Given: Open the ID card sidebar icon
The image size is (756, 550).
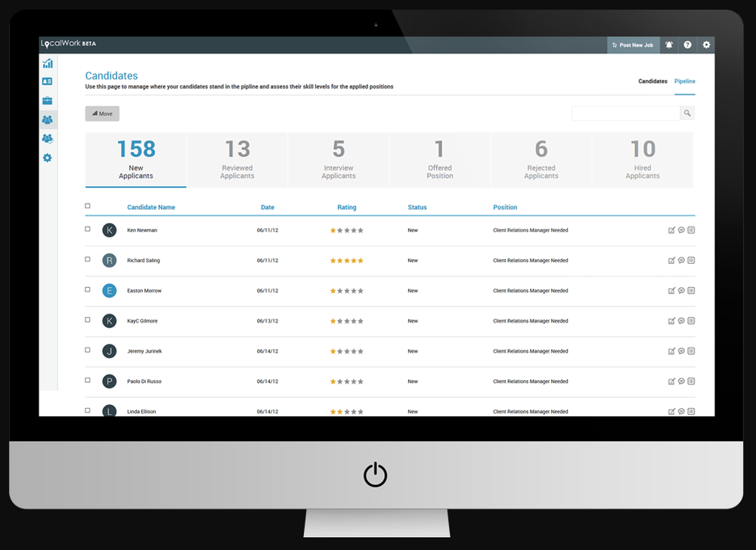Looking at the screenshot, I should 47,82.
